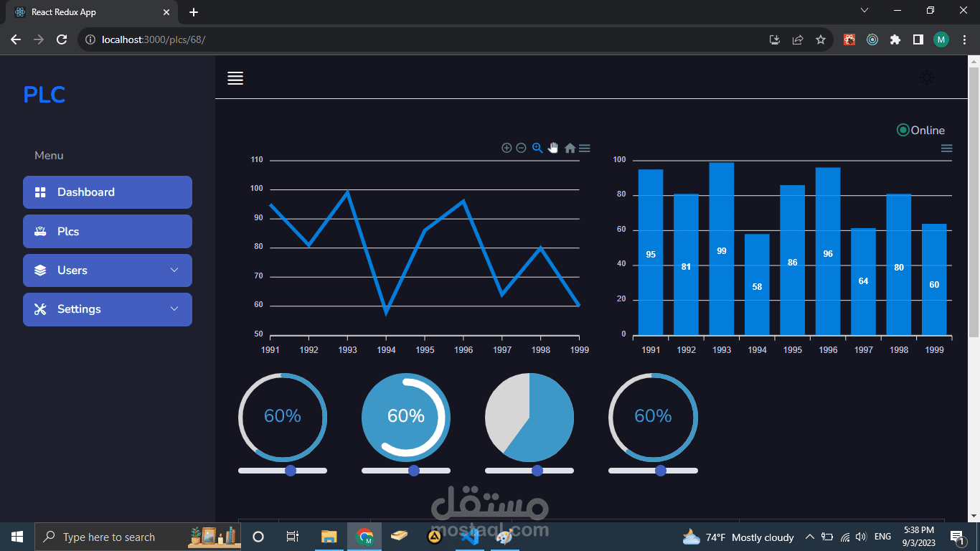Activate the hand panning tool
Image resolution: width=980 pixels, height=551 pixels.
click(553, 148)
